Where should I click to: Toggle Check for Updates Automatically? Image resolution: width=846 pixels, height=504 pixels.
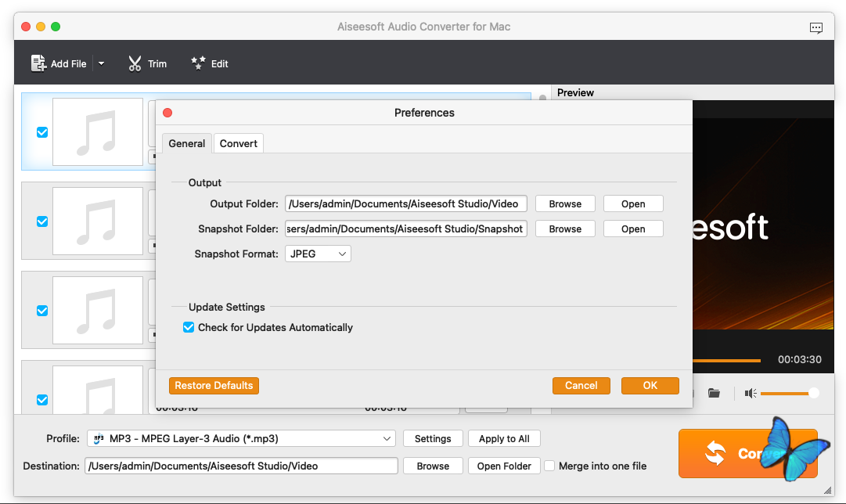click(189, 328)
